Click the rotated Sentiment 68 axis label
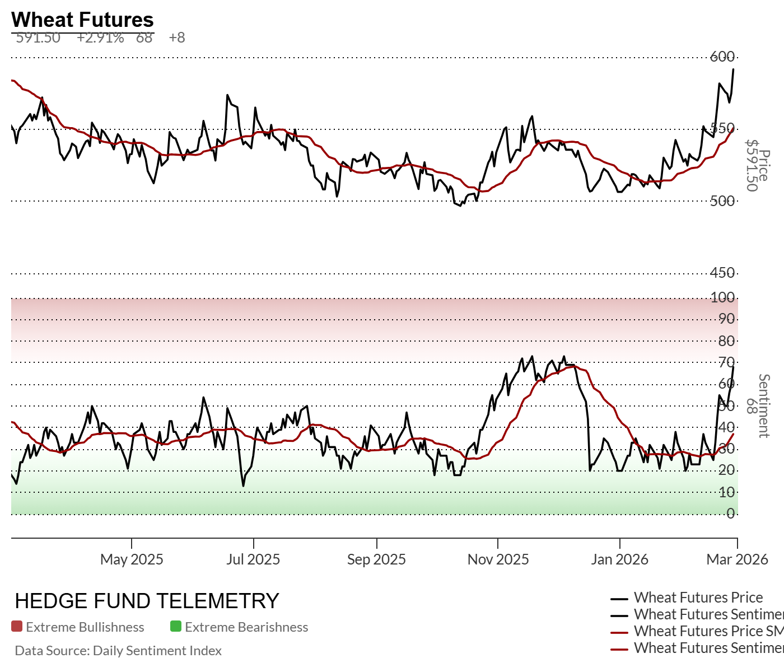 758,405
